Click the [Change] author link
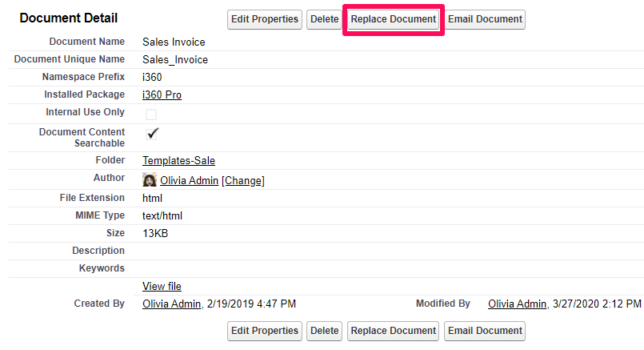The height and width of the screenshot is (350, 644). [x=243, y=180]
